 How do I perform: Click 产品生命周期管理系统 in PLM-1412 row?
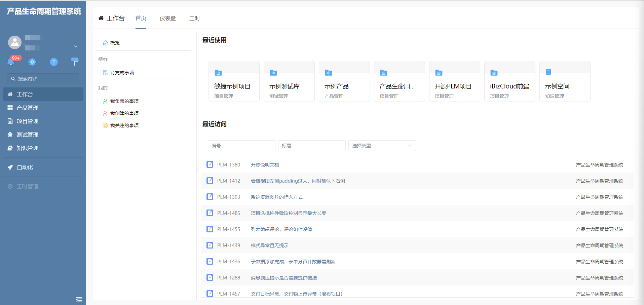pos(599,181)
